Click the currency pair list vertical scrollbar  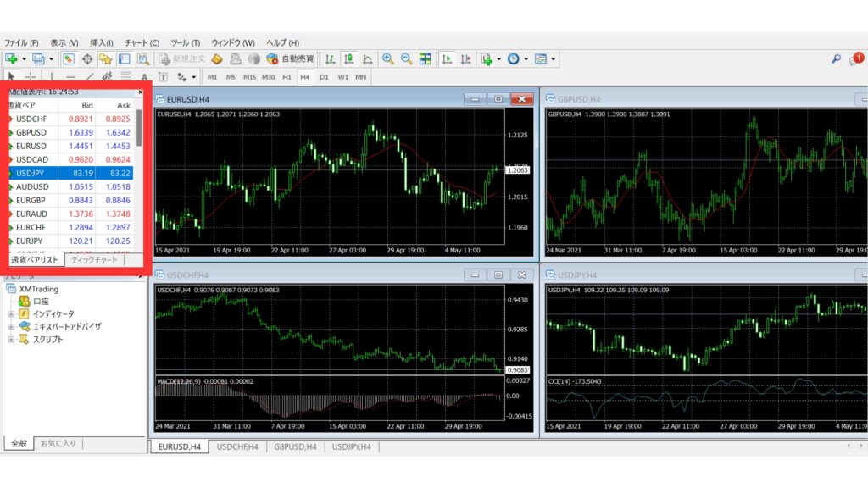(x=139, y=129)
